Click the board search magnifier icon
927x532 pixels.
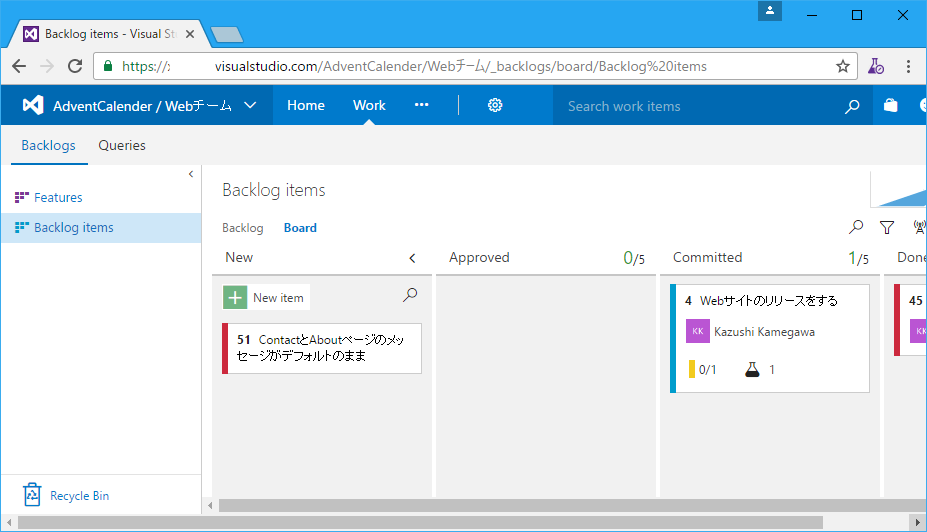coord(855,227)
